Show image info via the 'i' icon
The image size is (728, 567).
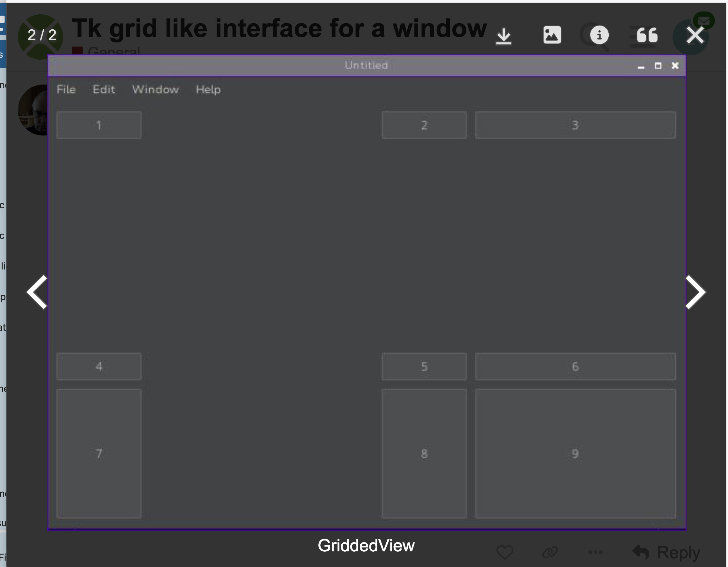pos(599,35)
